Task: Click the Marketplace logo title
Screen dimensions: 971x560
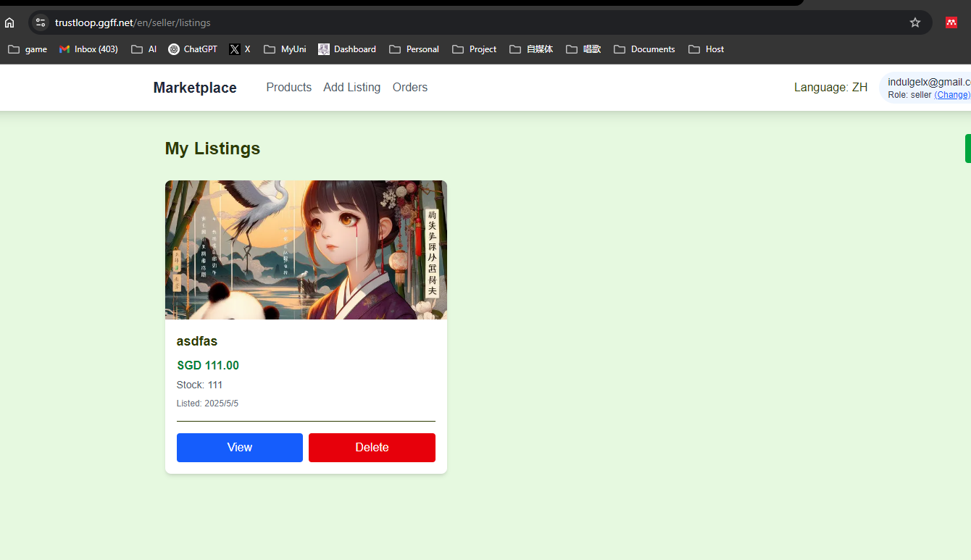Action: (x=195, y=88)
